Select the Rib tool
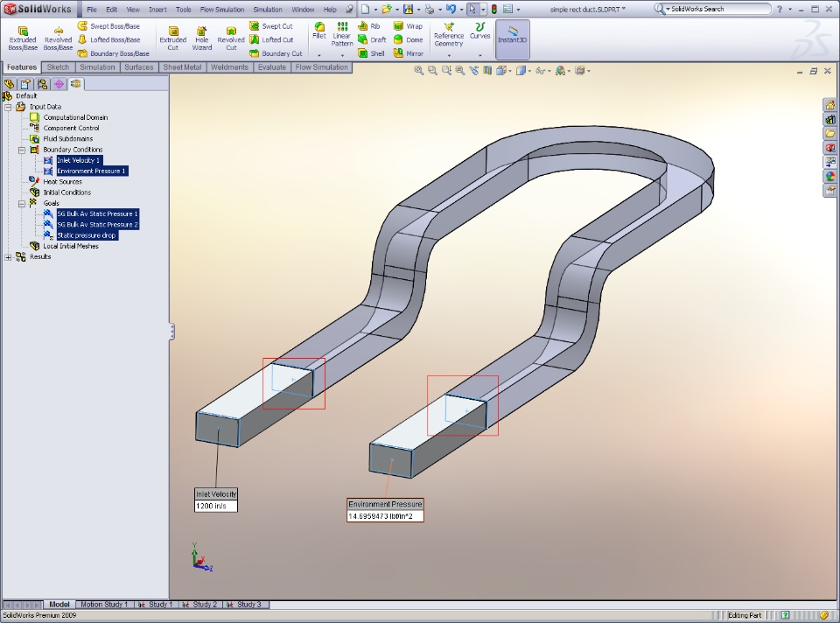Screen dimensions: 840x623 click(369, 25)
